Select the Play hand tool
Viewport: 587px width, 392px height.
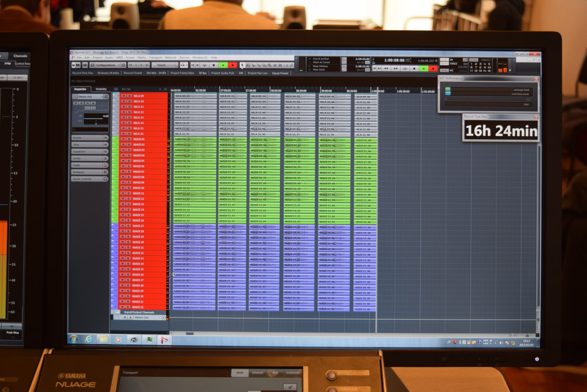coord(280,65)
